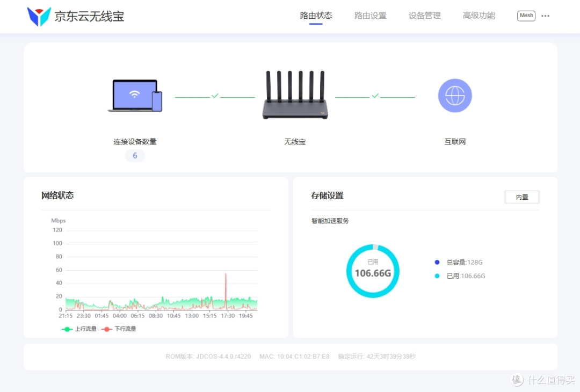This screenshot has height=392, width=580.
Task: Click the 21:15 time axis label
Action: click(x=66, y=316)
